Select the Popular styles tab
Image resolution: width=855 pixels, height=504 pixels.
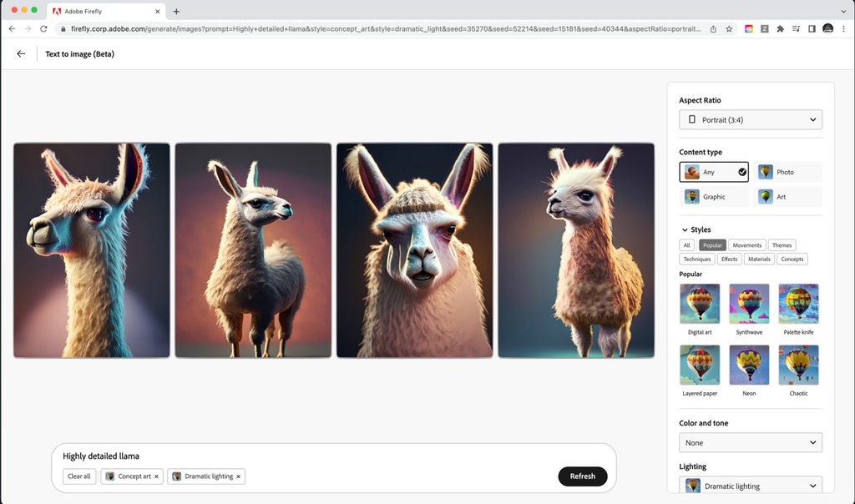coord(712,245)
